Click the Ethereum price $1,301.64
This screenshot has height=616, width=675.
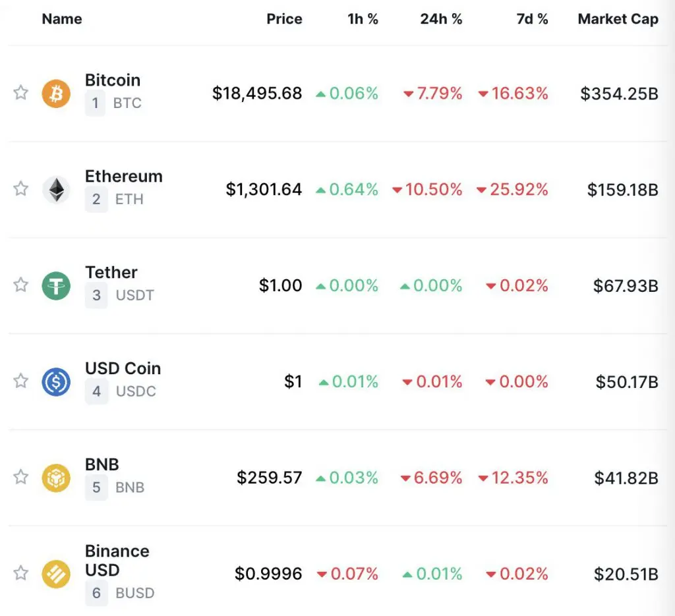click(264, 189)
